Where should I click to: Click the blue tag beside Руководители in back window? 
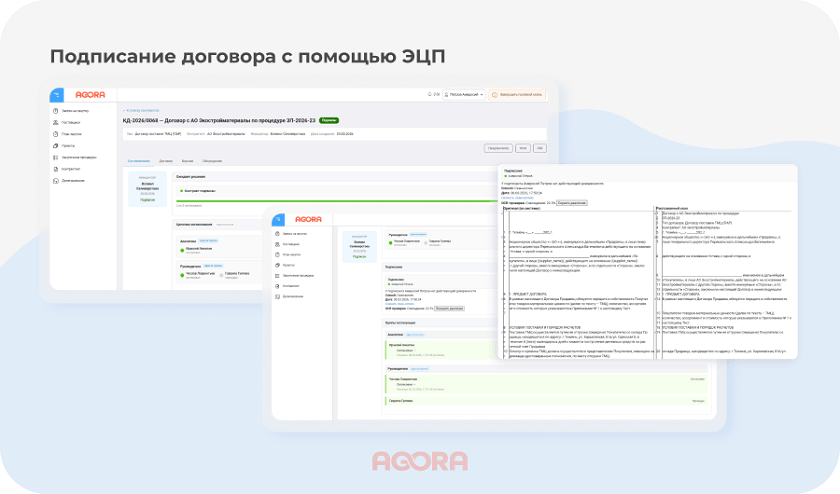point(213,266)
